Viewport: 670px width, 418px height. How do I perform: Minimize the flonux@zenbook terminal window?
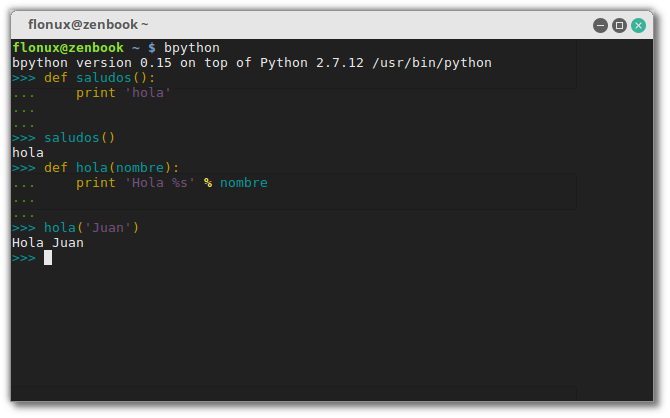pyautogui.click(x=600, y=26)
